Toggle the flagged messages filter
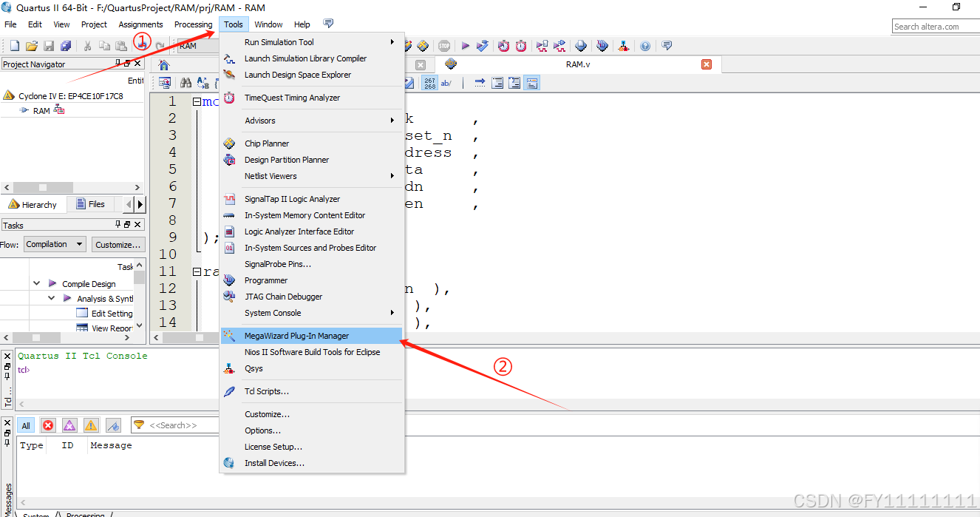The height and width of the screenshot is (517, 980). point(113,425)
